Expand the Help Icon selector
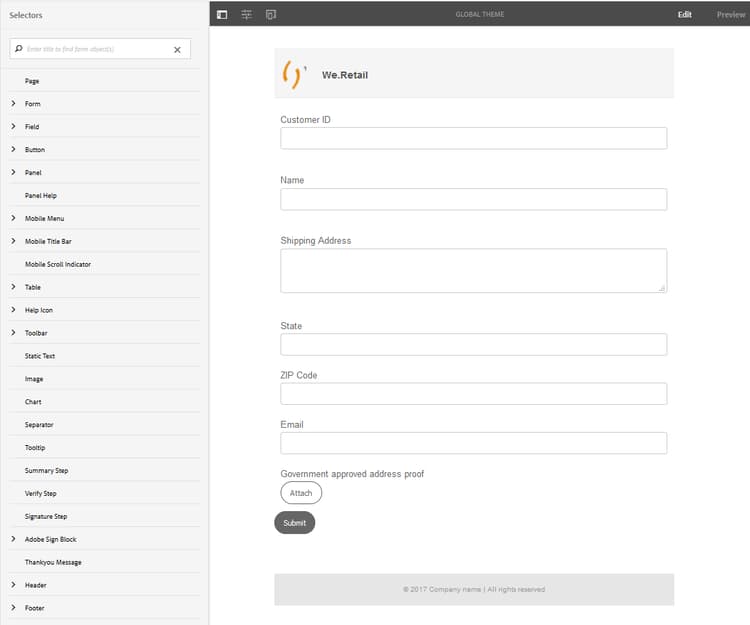 13,310
